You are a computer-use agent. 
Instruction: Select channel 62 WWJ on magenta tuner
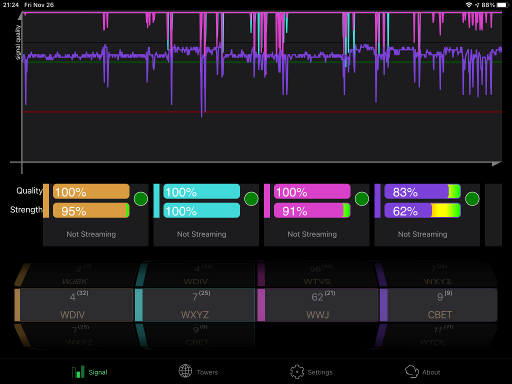click(318, 305)
